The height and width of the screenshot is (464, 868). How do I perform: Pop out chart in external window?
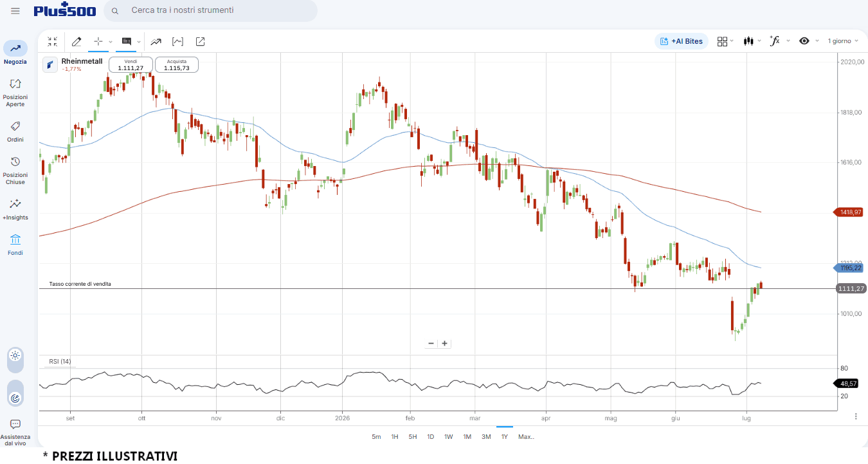click(200, 42)
